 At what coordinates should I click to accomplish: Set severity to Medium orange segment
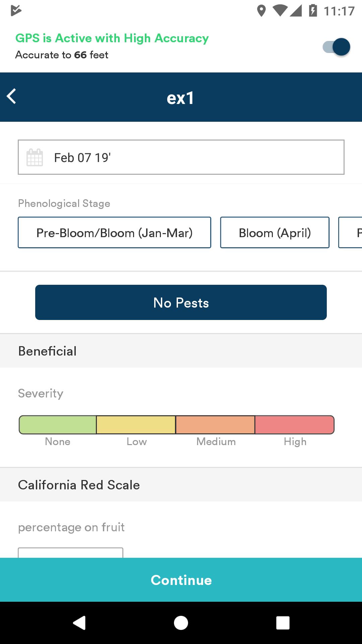pyautogui.click(x=215, y=425)
